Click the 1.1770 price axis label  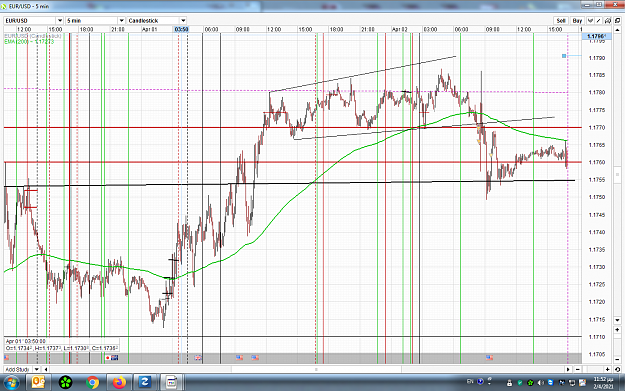pyautogui.click(x=597, y=128)
